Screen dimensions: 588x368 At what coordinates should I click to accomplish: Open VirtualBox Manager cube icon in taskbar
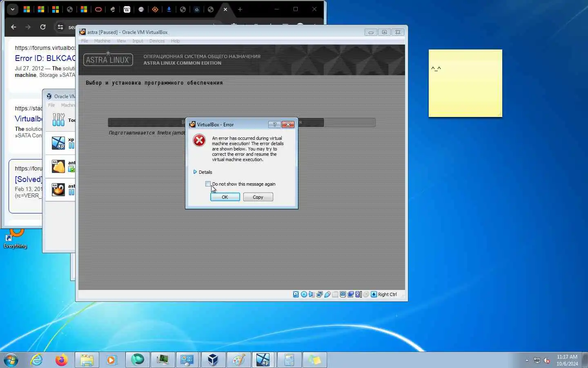[x=213, y=360]
